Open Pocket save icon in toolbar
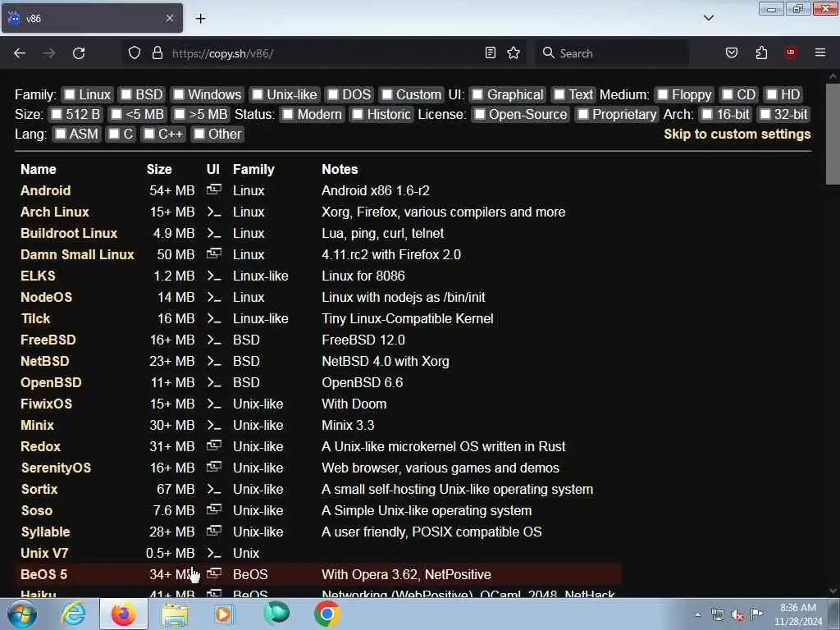Screen dimensions: 840x630 [732, 52]
